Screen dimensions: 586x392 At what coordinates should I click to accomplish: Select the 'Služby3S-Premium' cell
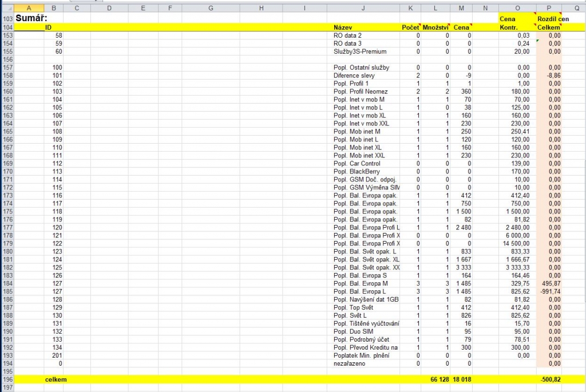point(363,52)
